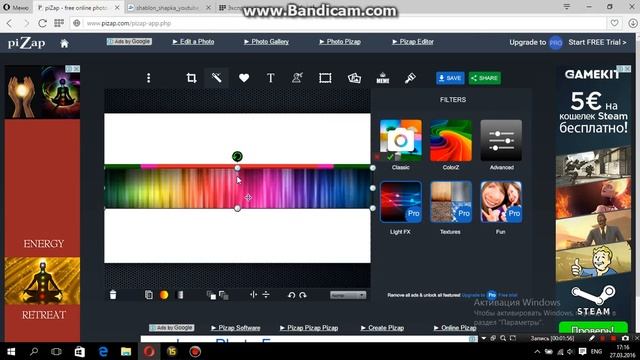
Task: Open the Create Pizap footer link
Action: click(382, 328)
